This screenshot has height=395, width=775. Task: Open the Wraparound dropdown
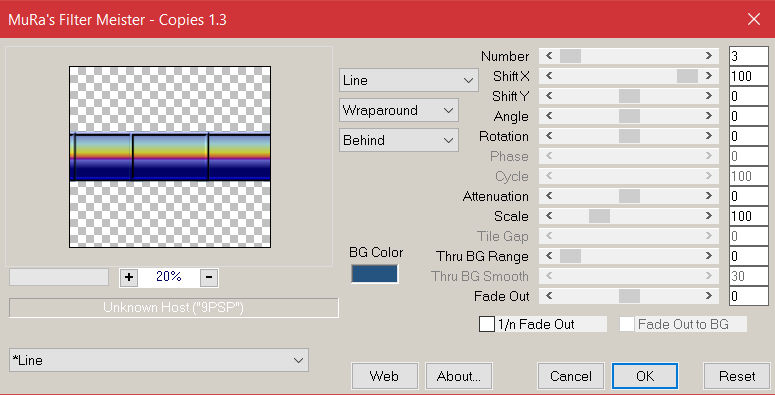click(399, 110)
